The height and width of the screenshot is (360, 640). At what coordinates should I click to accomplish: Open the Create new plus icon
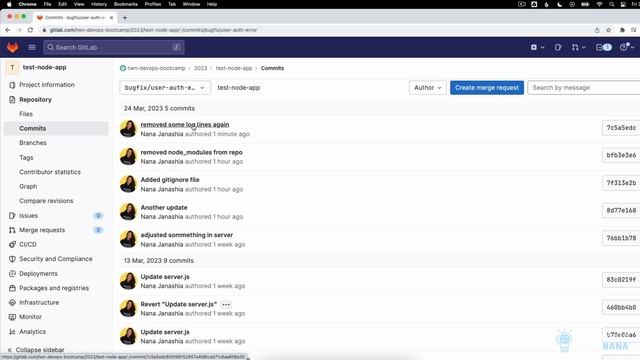[533, 47]
